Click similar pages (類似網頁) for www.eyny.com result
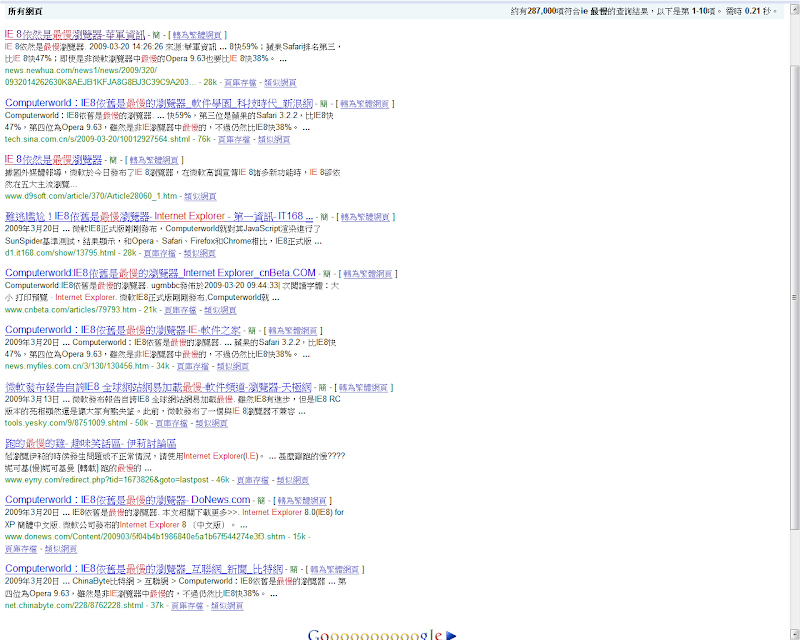 [293, 480]
